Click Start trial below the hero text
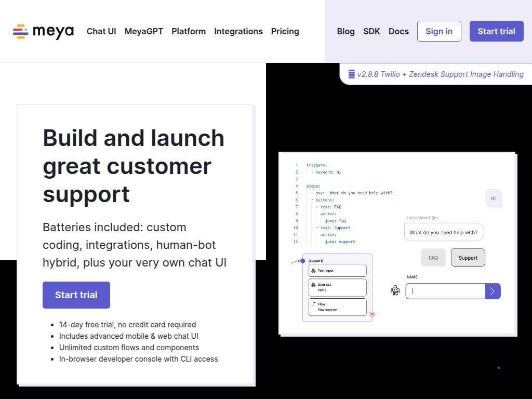Screen dimensions: 532x399 tap(76, 295)
